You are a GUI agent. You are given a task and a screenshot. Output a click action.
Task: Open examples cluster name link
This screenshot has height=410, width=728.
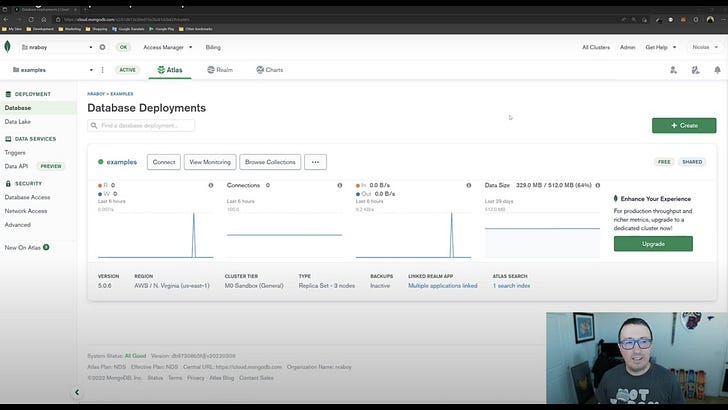click(122, 162)
